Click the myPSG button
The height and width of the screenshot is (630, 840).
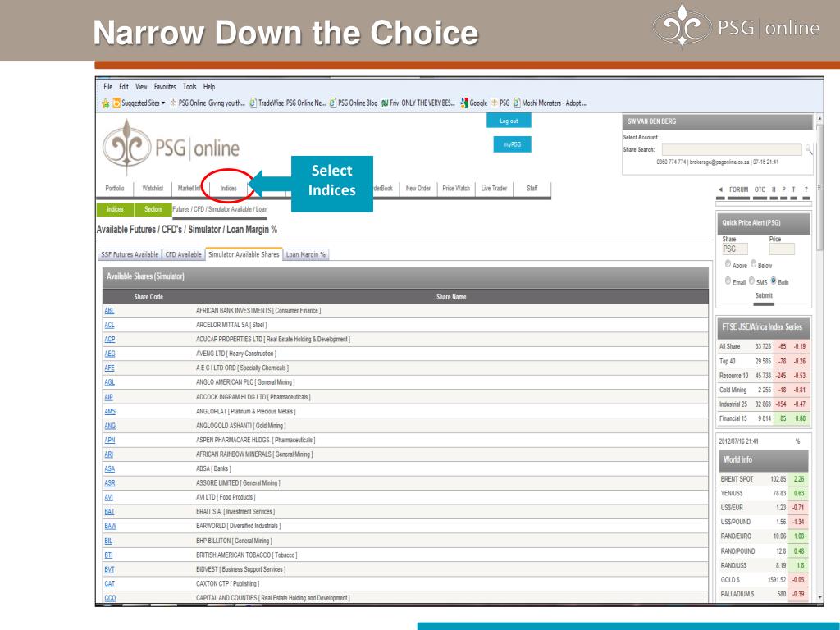(x=512, y=144)
